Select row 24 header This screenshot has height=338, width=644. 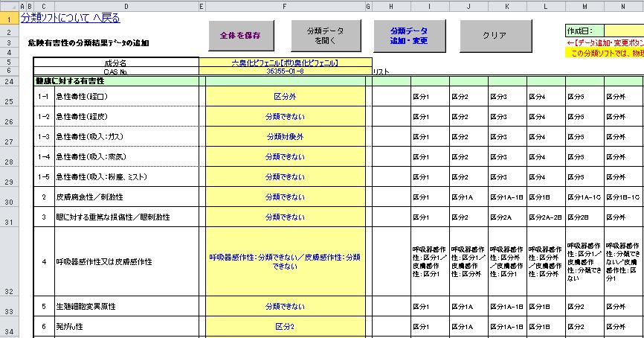coord(11,80)
